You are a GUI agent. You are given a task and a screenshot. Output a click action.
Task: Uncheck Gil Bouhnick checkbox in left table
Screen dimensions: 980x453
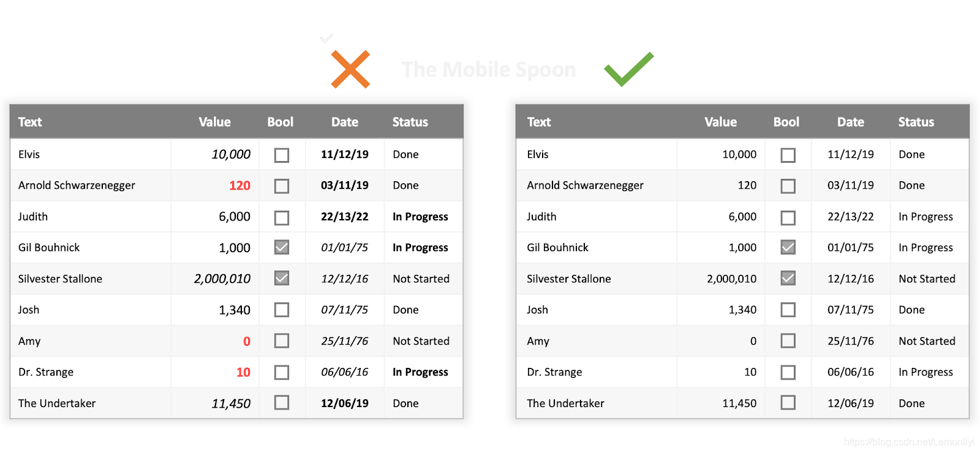click(282, 247)
